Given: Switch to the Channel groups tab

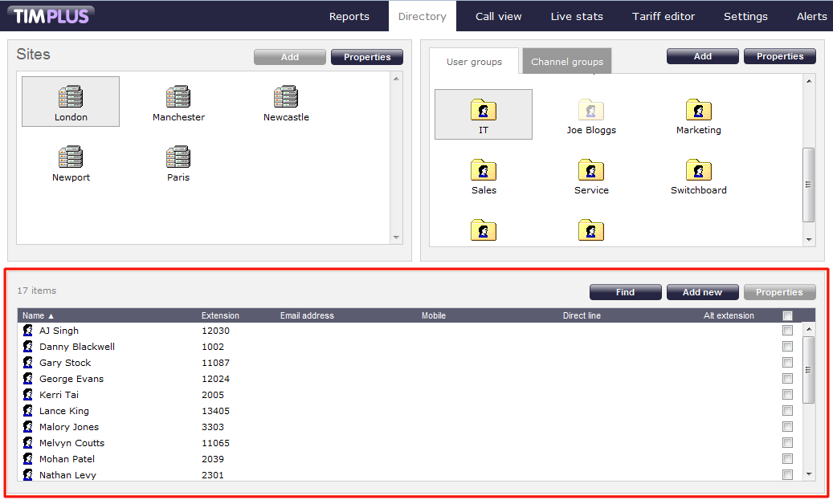Looking at the screenshot, I should pos(567,62).
